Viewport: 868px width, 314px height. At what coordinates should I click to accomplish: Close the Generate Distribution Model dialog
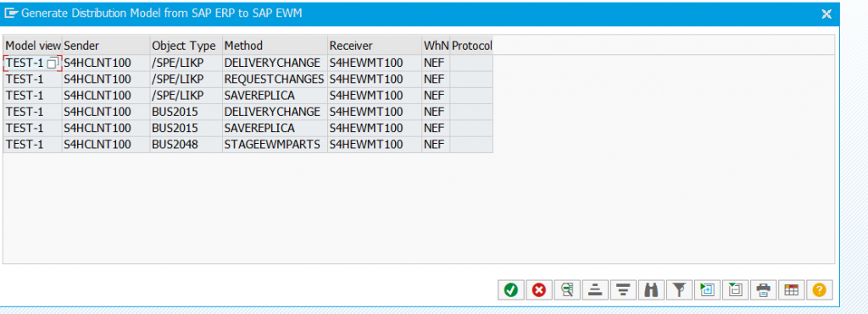pyautogui.click(x=826, y=14)
